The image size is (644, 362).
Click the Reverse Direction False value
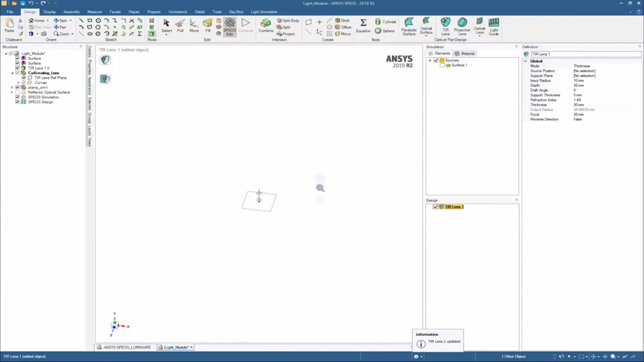(577, 119)
